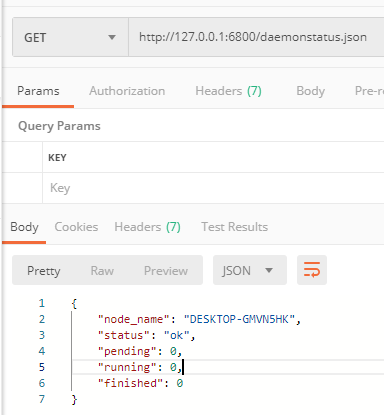384x415 pixels.
Task: Open the GET method dropdown
Action: click(x=70, y=37)
